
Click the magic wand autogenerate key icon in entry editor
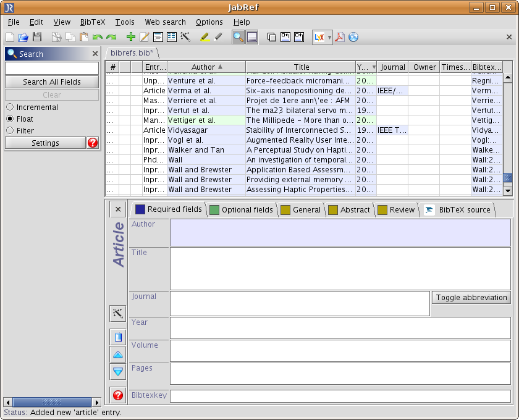click(x=118, y=314)
